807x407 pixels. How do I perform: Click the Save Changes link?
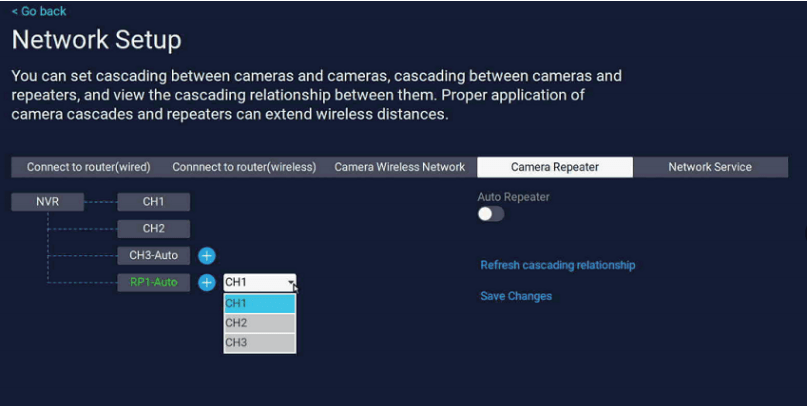coord(516,296)
